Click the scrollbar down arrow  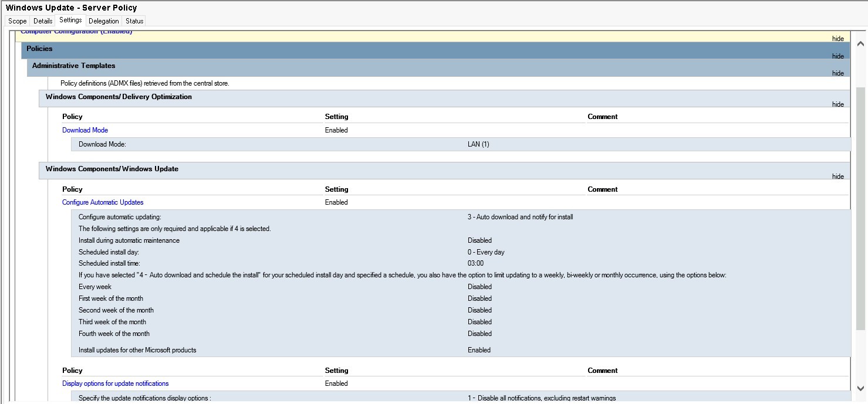(x=861, y=388)
